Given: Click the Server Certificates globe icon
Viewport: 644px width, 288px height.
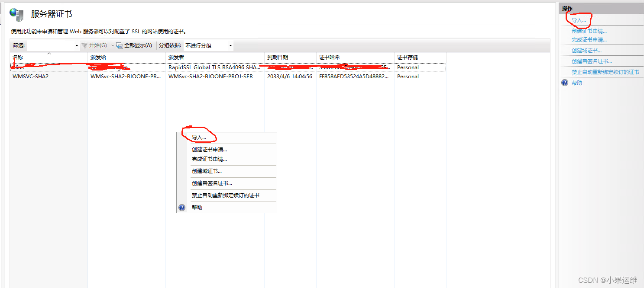Looking at the screenshot, I should click(x=17, y=15).
